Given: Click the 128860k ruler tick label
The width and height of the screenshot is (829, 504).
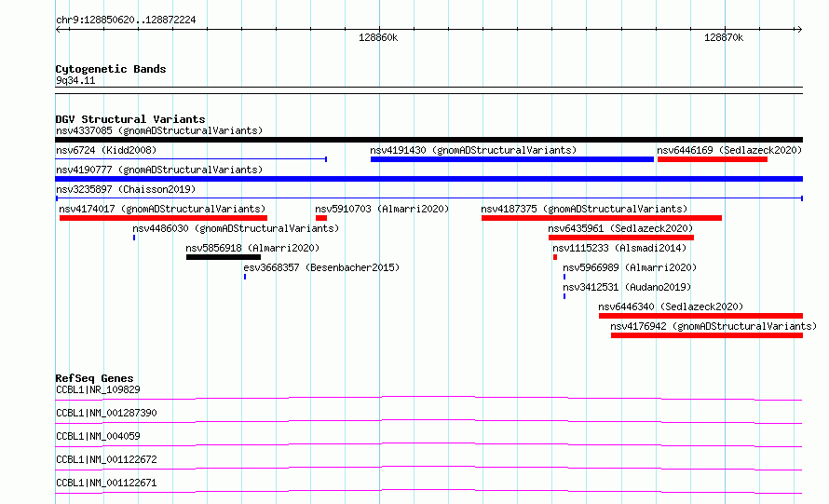Looking at the screenshot, I should (378, 37).
